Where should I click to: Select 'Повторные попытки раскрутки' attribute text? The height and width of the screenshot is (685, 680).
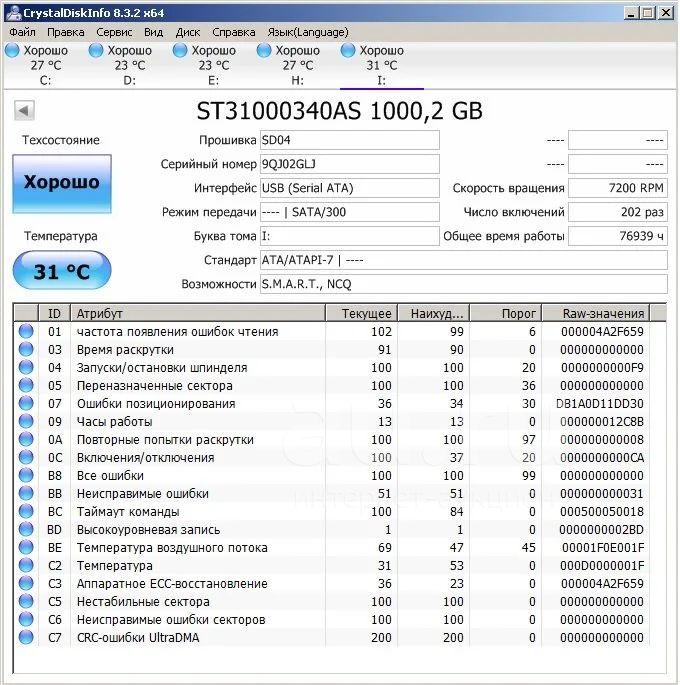pyautogui.click(x=165, y=439)
